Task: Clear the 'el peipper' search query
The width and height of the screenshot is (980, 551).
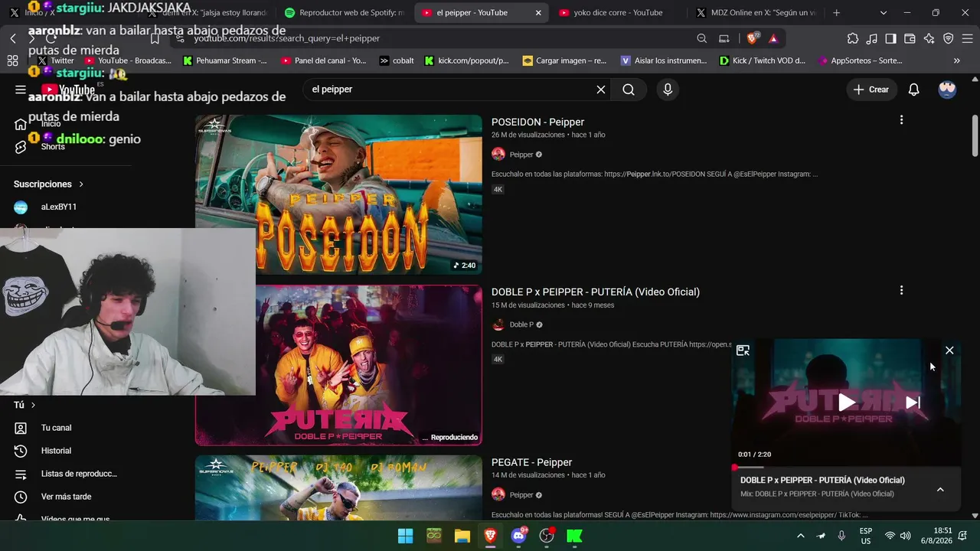Action: click(x=601, y=90)
